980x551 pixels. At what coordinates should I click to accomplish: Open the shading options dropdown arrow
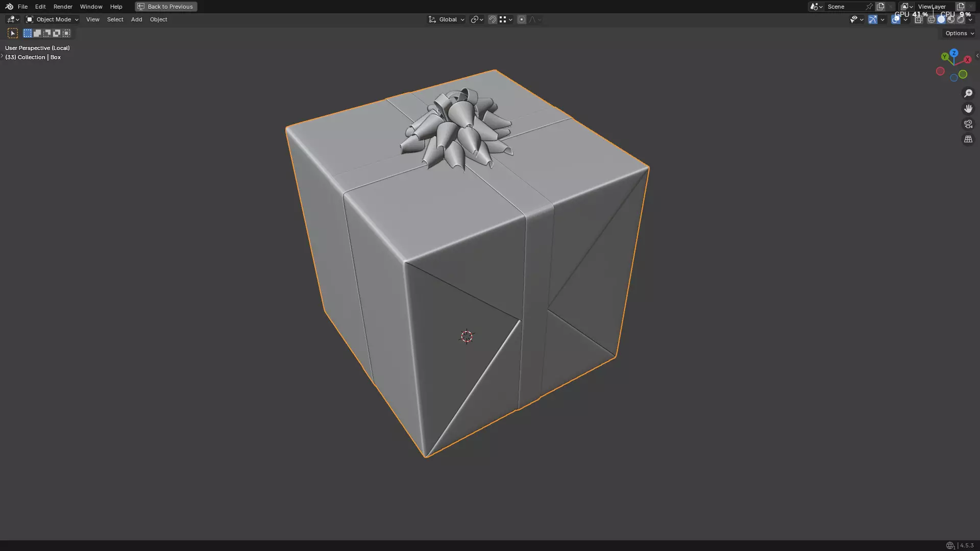point(970,19)
